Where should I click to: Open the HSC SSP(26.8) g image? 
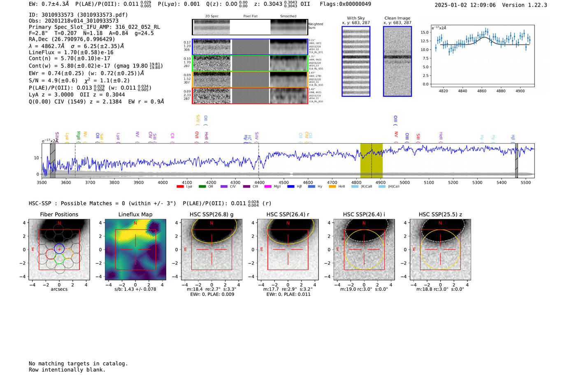(x=211, y=250)
